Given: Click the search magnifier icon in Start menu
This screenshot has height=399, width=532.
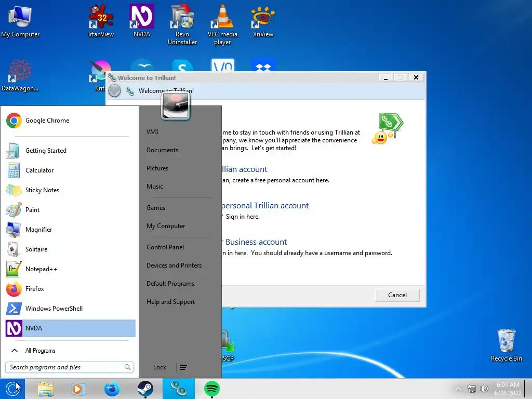Looking at the screenshot, I should point(127,367).
